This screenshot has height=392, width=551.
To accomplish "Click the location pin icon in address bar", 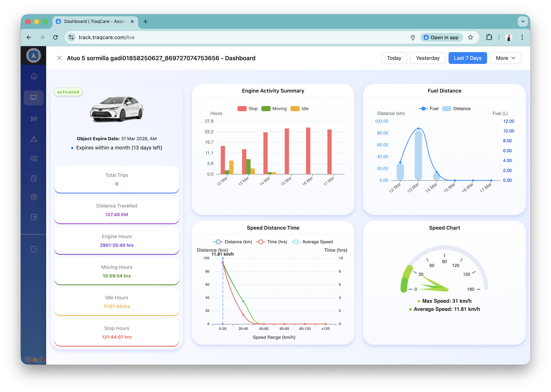I will coord(413,38).
